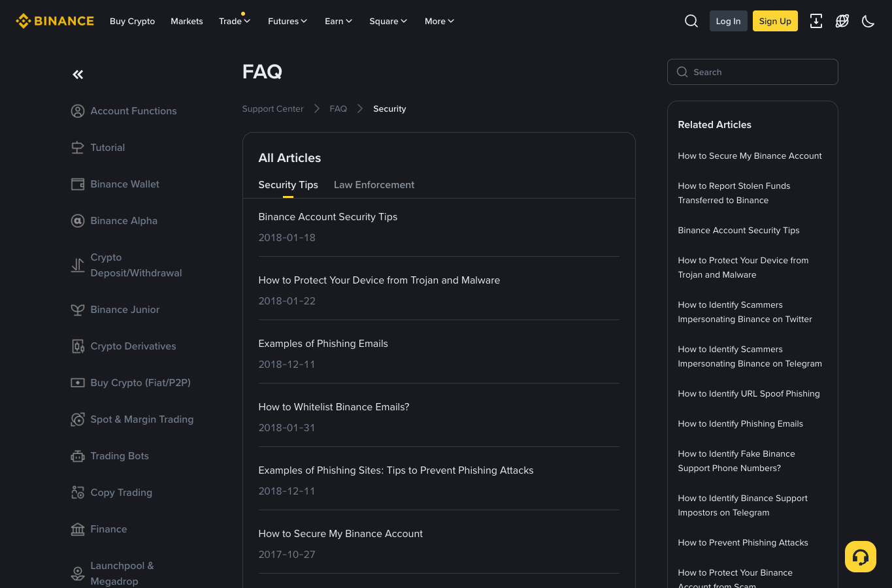Open the Binance Account Security Tips article
The height and width of the screenshot is (588, 892).
pyautogui.click(x=328, y=217)
